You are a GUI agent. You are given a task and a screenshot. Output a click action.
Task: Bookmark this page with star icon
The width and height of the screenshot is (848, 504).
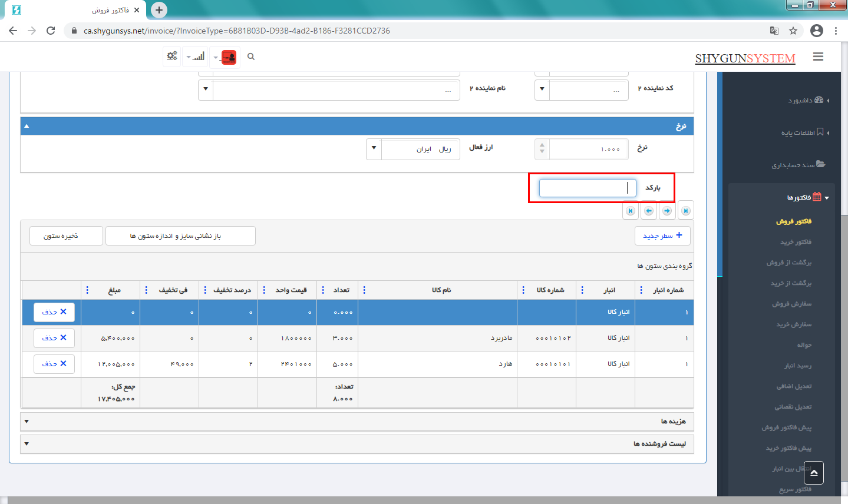click(x=793, y=31)
